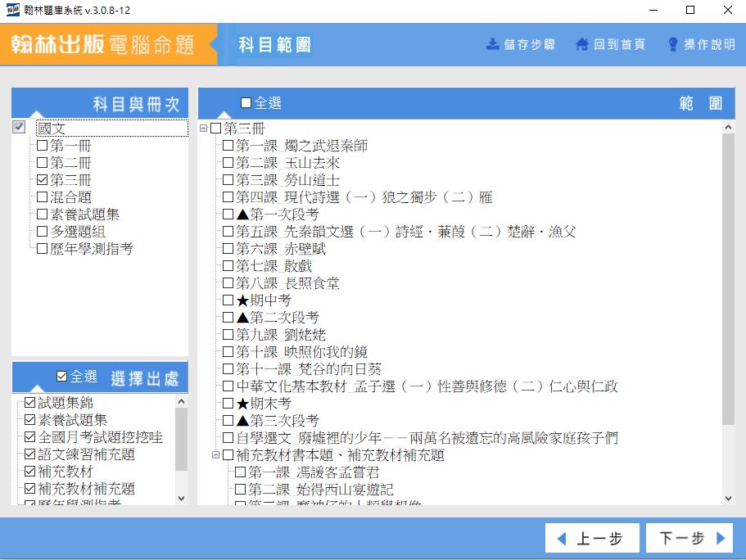Uncheck 語文練習補充題 source
The image size is (746, 560).
[29, 454]
